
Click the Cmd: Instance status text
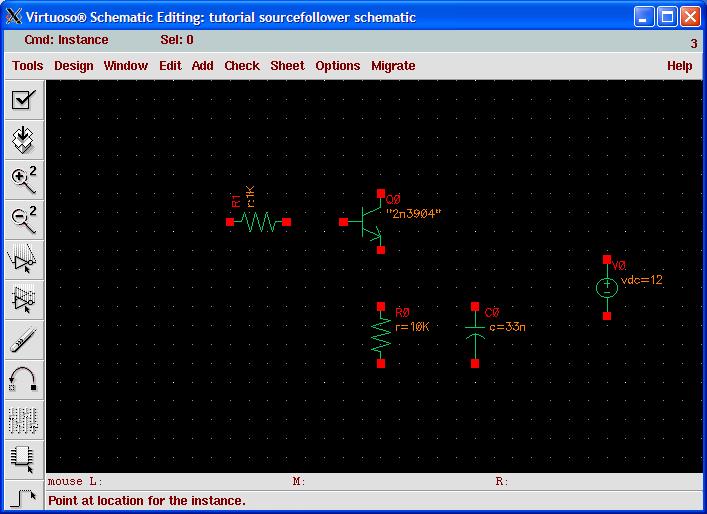point(66,40)
